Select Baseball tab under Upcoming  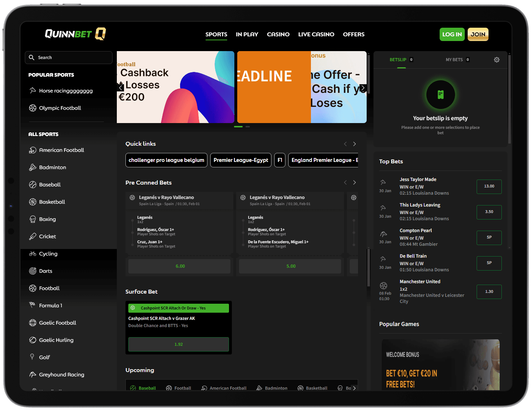(143, 388)
